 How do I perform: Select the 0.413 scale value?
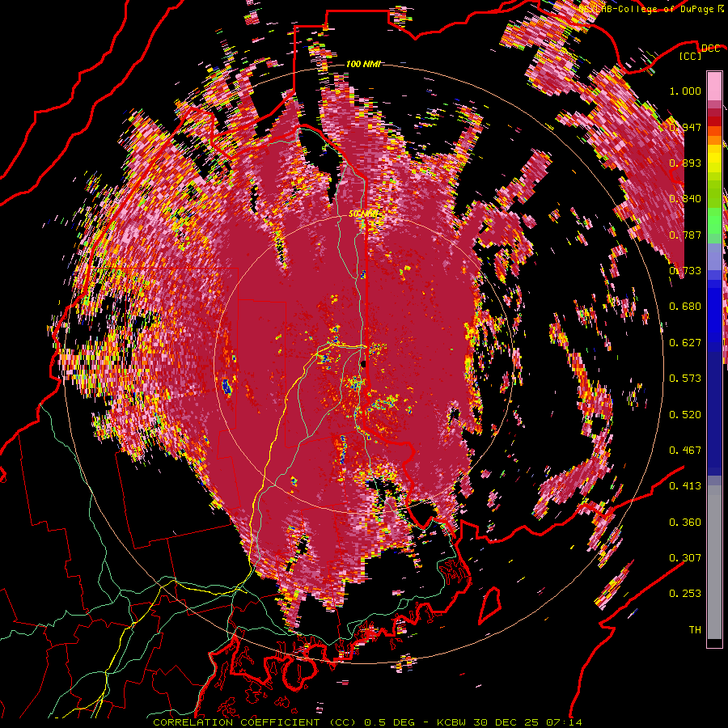685,486
